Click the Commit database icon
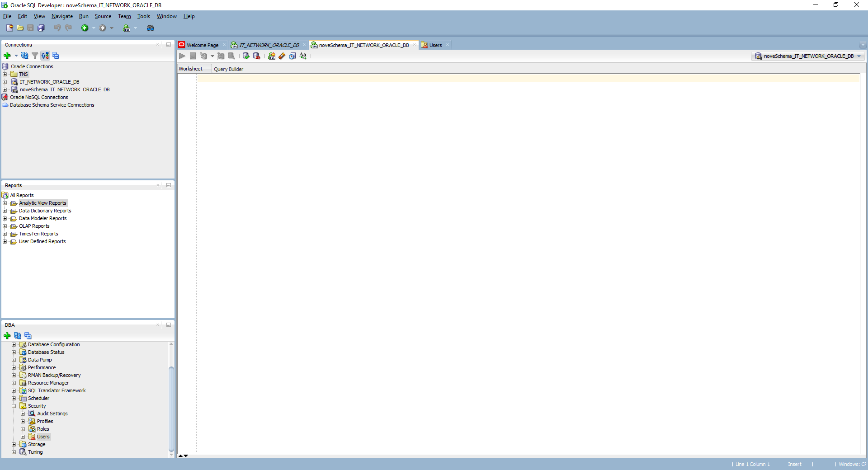This screenshot has height=470, width=868. click(246, 56)
